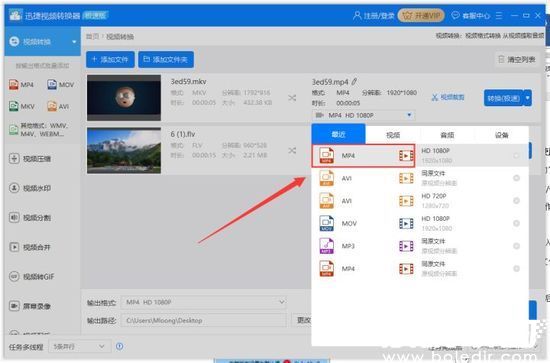
Task: Click the film strip icon in the MP3 row
Action: pos(406,246)
